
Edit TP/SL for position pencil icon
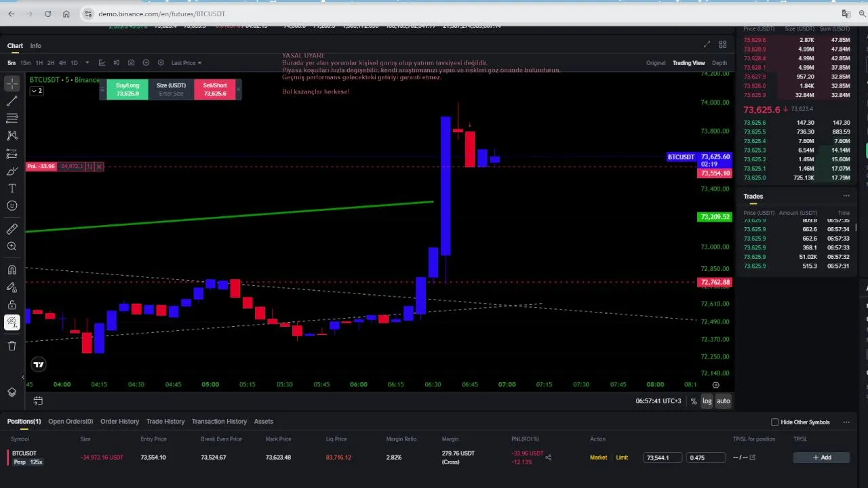tap(752, 457)
